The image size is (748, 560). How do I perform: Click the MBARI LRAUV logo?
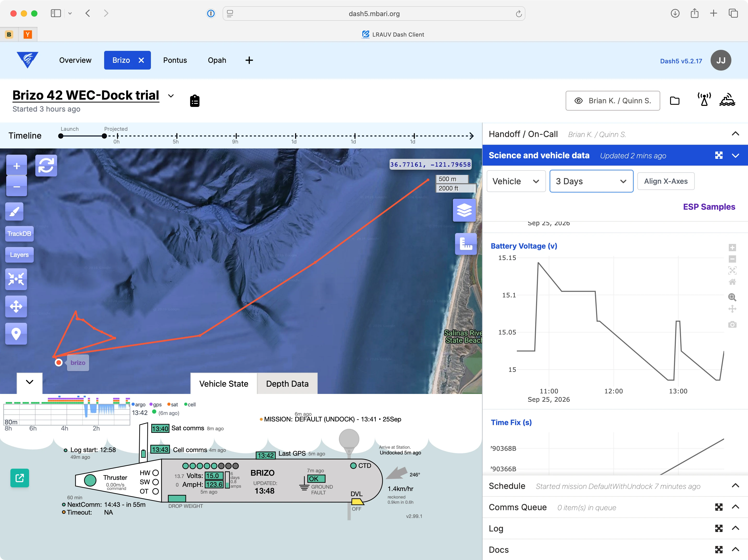[x=27, y=60]
